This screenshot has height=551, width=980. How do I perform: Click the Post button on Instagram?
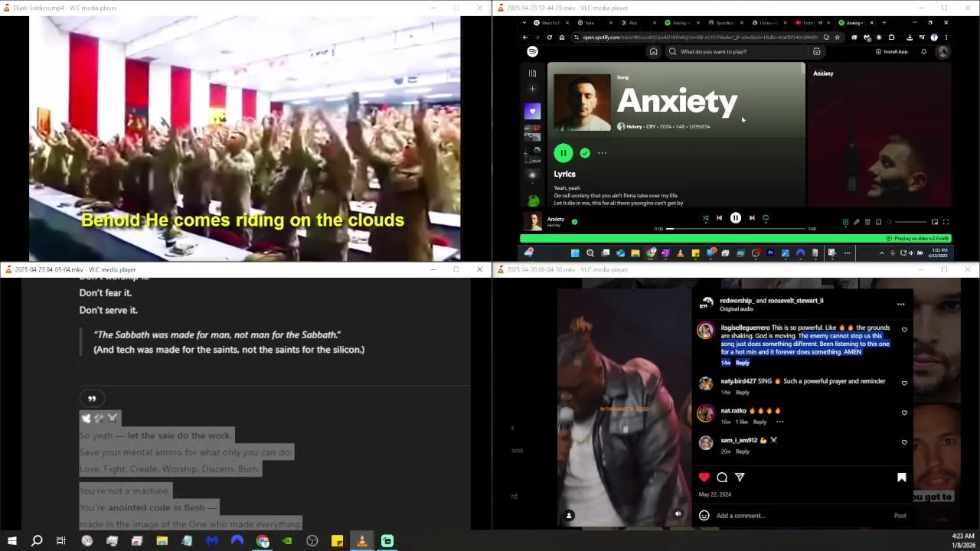click(x=900, y=516)
